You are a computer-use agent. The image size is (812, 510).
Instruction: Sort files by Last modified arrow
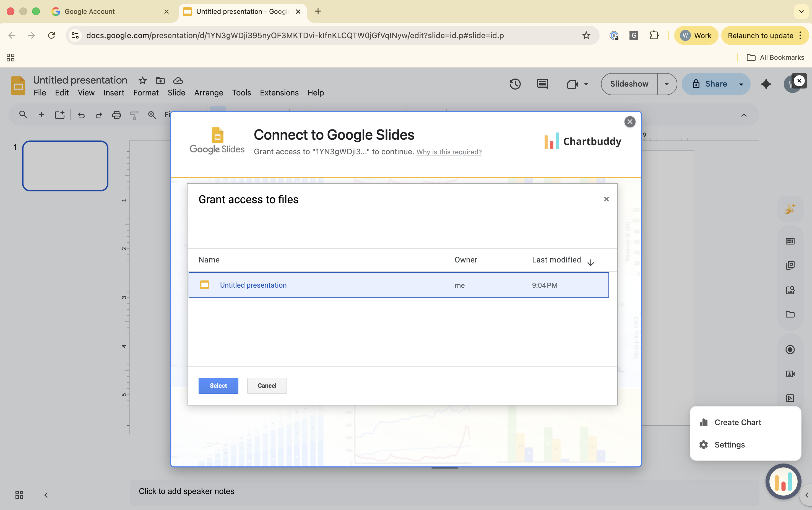591,262
